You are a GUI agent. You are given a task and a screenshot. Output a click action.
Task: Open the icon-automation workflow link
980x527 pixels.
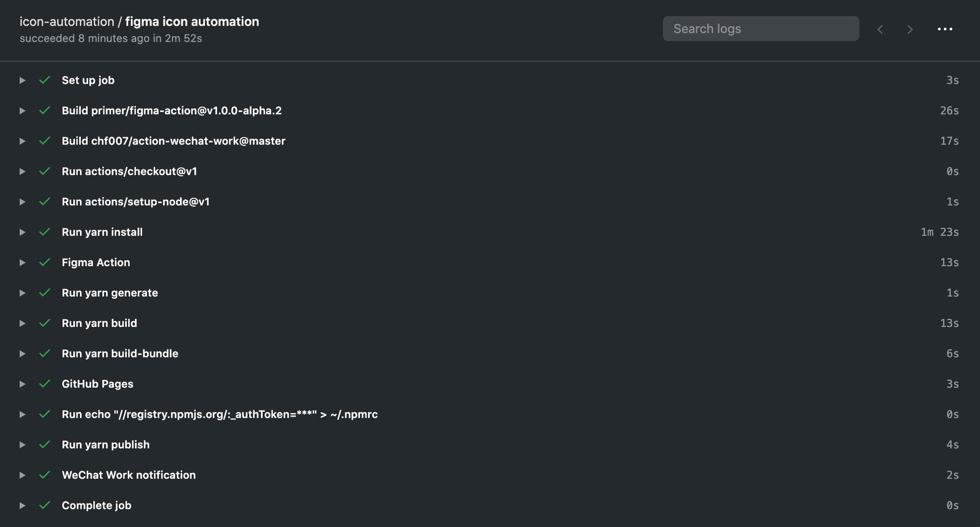click(66, 21)
